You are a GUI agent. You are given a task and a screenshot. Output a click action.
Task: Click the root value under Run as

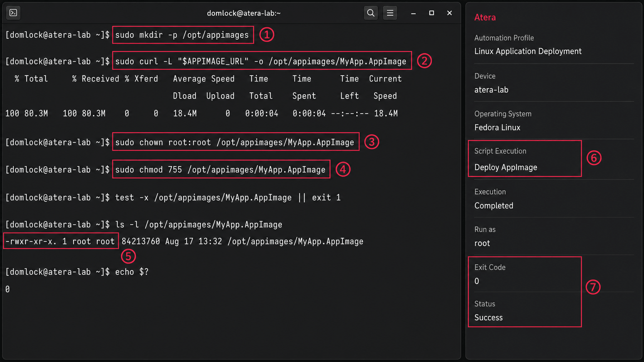[482, 244]
